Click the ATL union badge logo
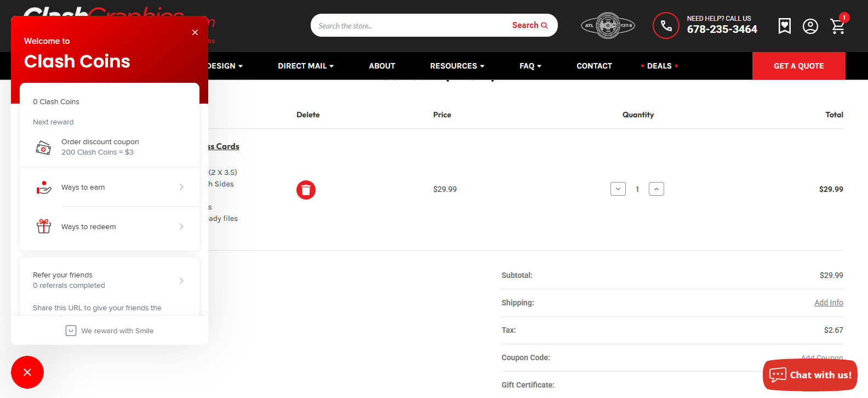 (x=608, y=26)
